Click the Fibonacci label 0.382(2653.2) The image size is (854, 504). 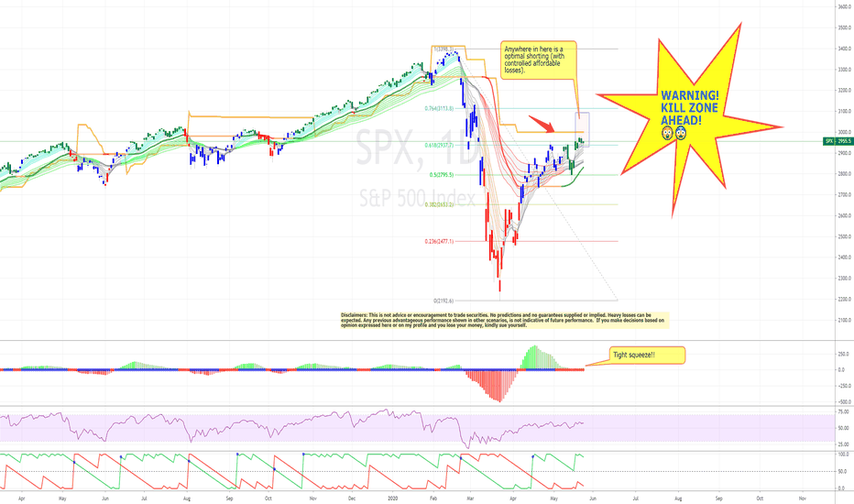tap(439, 205)
